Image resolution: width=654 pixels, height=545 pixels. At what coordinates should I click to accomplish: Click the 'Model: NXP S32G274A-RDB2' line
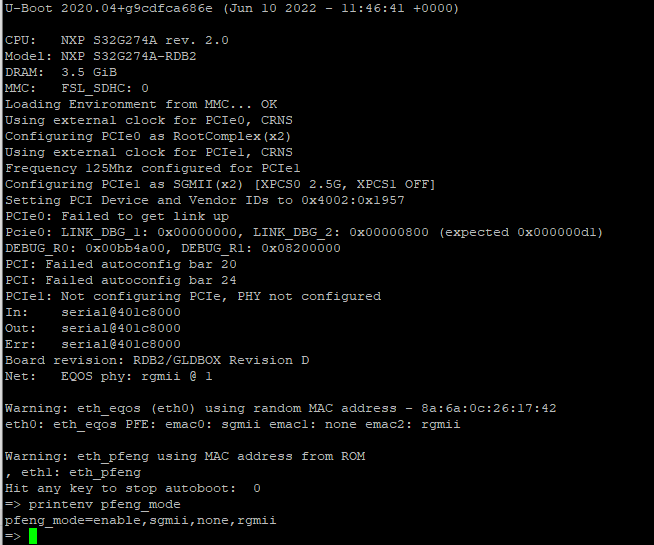[112, 56]
